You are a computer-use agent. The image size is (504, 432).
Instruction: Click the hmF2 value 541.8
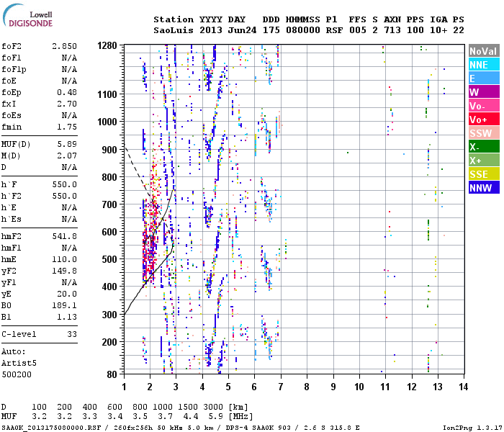coord(64,236)
